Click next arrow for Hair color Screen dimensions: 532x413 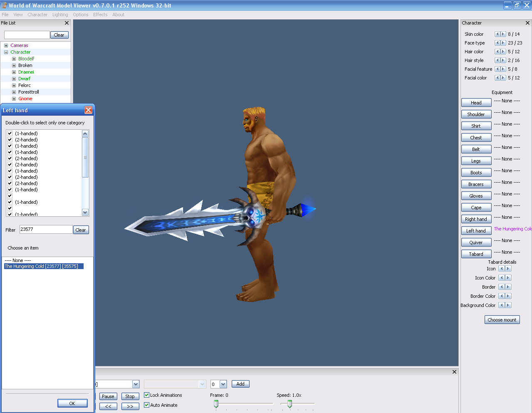tap(503, 52)
